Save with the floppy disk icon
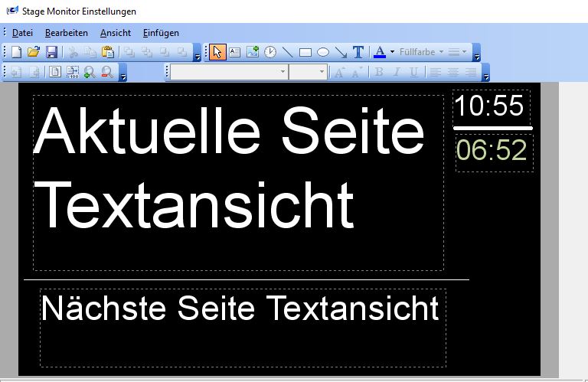The width and height of the screenshot is (588, 382). click(52, 52)
